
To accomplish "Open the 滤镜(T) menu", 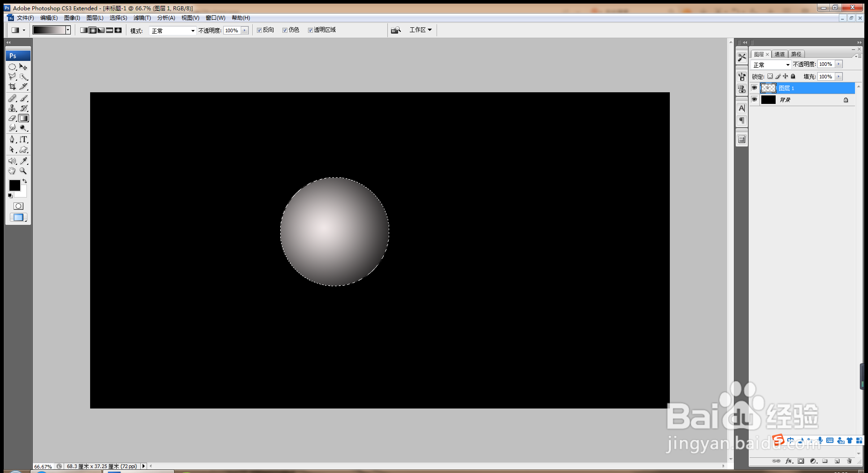I will pos(142,18).
